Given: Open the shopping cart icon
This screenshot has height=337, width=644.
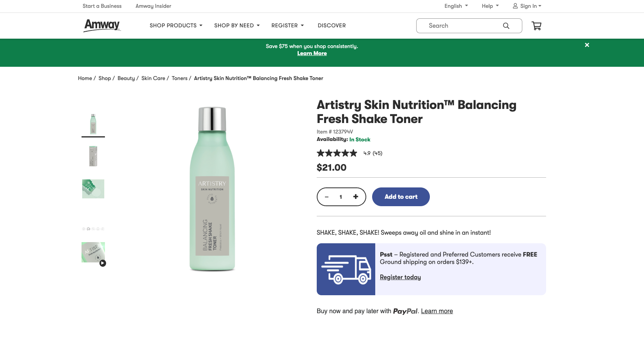Looking at the screenshot, I should [536, 26].
